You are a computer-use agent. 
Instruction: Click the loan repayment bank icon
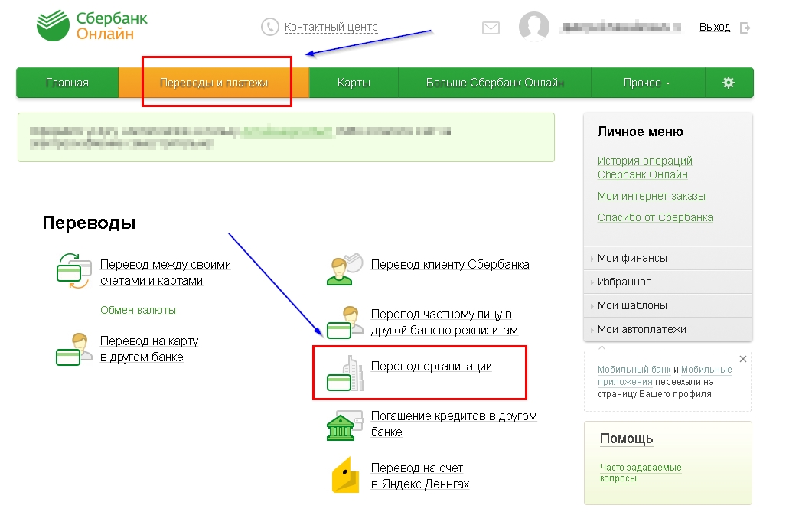point(345,425)
